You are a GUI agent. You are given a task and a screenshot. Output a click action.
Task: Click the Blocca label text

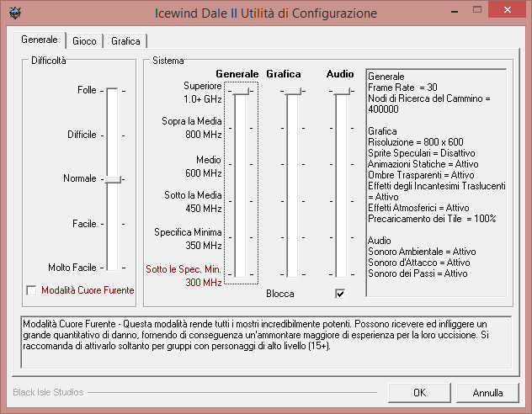280,294
